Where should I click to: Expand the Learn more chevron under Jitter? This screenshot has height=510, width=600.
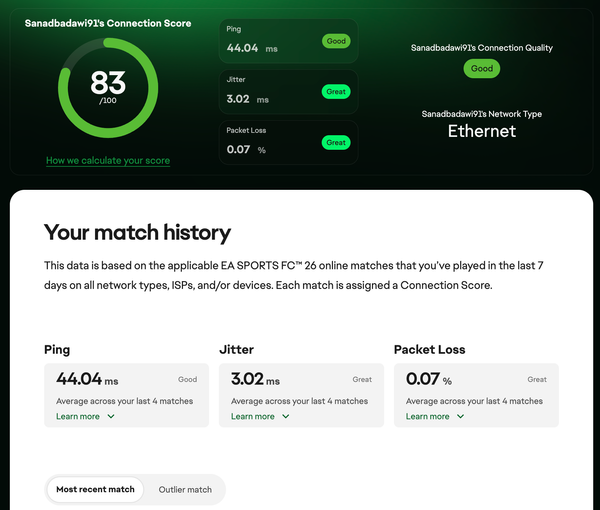tap(286, 417)
